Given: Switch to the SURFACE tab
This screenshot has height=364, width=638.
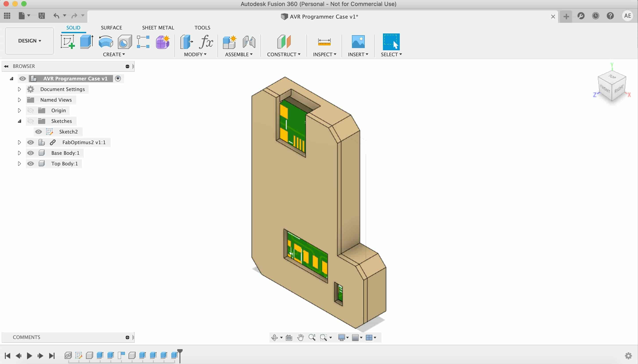Looking at the screenshot, I should (111, 27).
